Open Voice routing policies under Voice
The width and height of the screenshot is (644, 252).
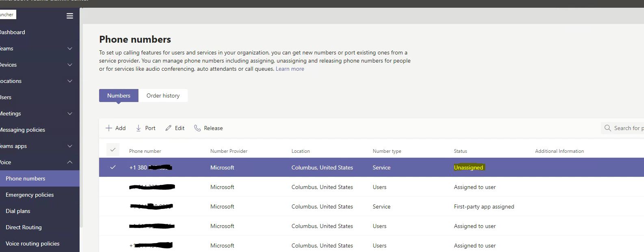click(x=32, y=243)
